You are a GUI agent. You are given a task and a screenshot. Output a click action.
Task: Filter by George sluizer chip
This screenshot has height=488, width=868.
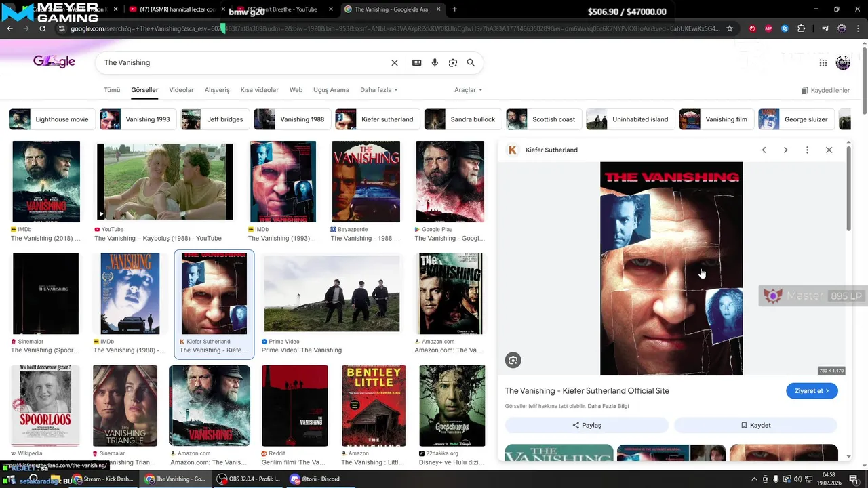tap(796, 119)
